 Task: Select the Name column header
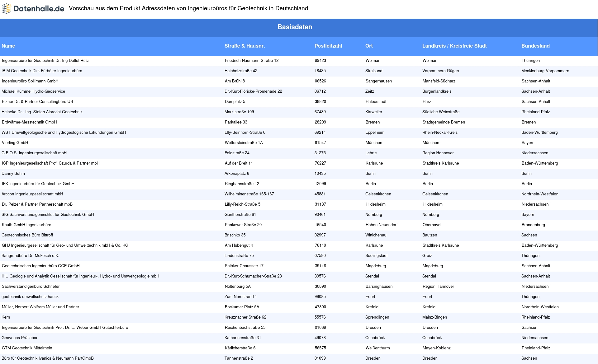pyautogui.click(x=8, y=46)
